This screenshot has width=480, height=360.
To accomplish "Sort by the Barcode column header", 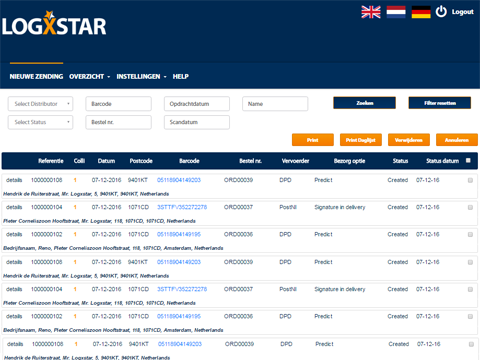I will (189, 161).
